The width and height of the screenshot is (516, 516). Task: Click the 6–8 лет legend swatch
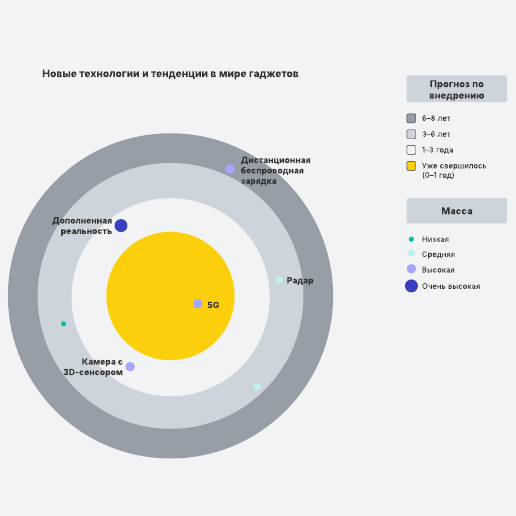(x=411, y=118)
